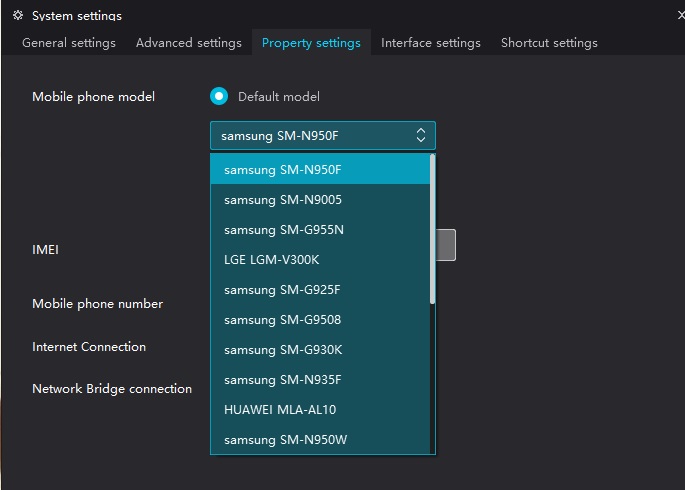The image size is (685, 490).
Task: Pick HUAWEI MLA-AL10 model
Action: pos(320,410)
